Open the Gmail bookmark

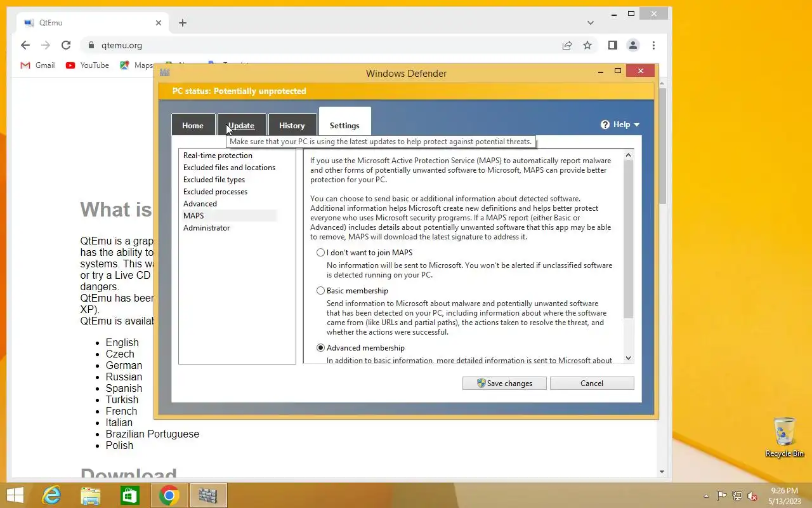tap(37, 65)
